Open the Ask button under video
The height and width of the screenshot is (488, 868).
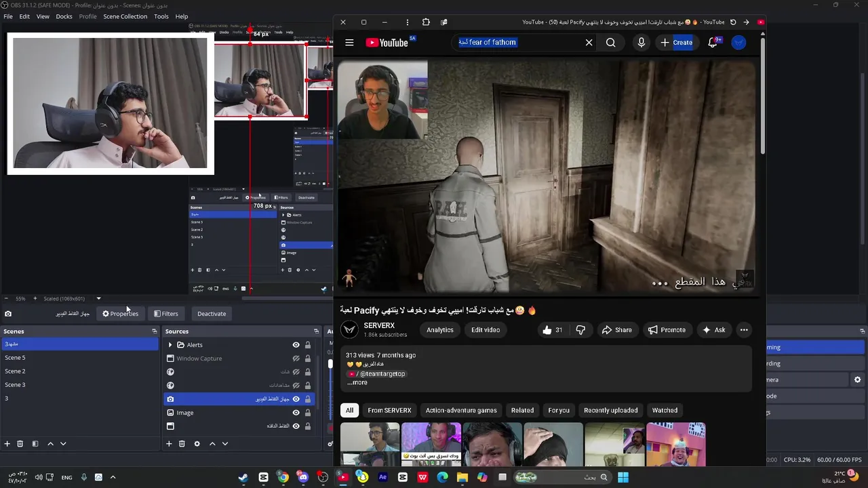(x=713, y=330)
